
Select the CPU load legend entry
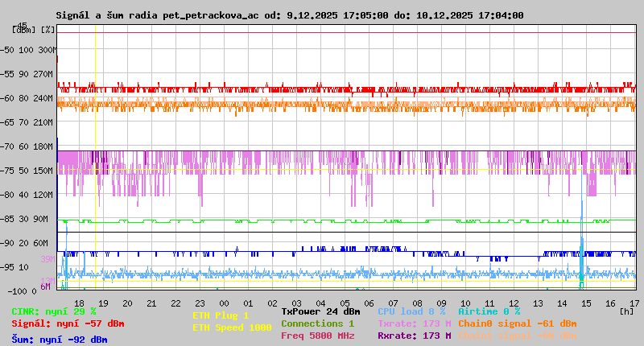click(411, 311)
